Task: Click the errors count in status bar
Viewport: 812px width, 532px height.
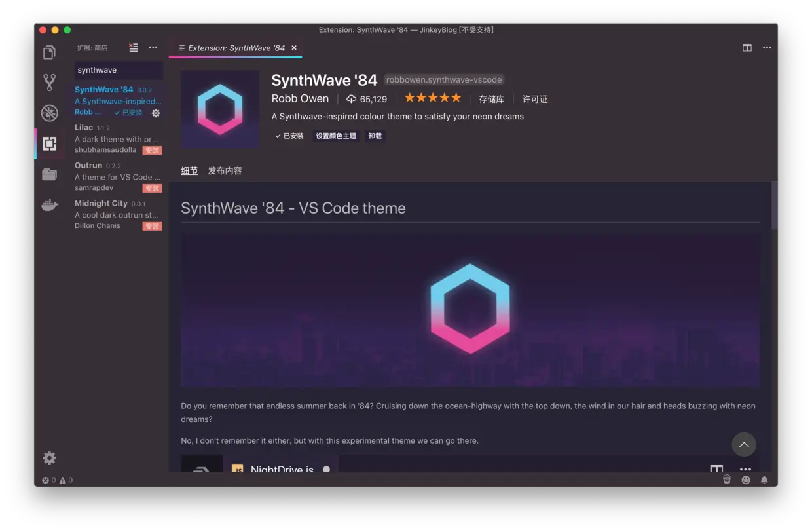Action: 49,480
